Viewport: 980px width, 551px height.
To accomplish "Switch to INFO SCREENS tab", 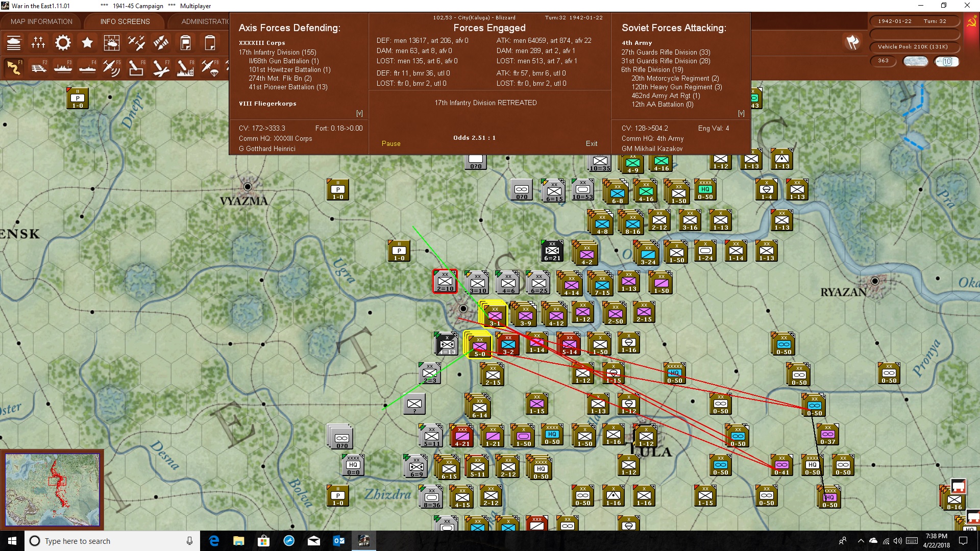I will [x=125, y=21].
